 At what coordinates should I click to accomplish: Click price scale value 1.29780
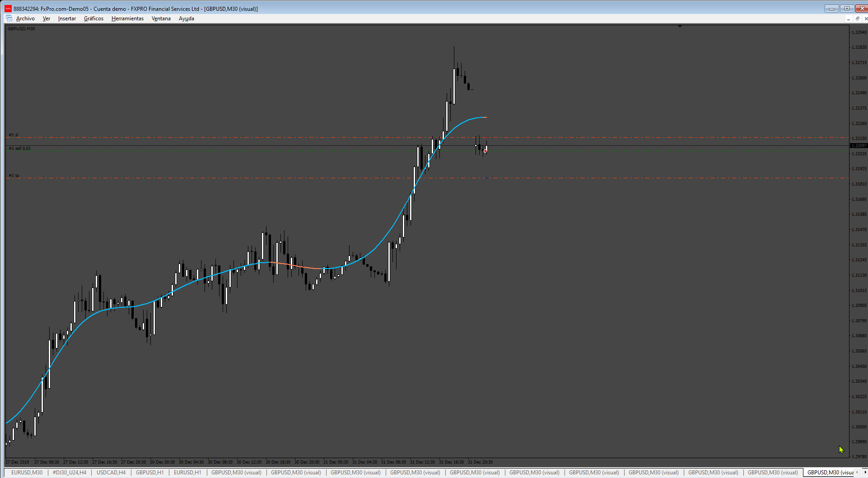859,456
